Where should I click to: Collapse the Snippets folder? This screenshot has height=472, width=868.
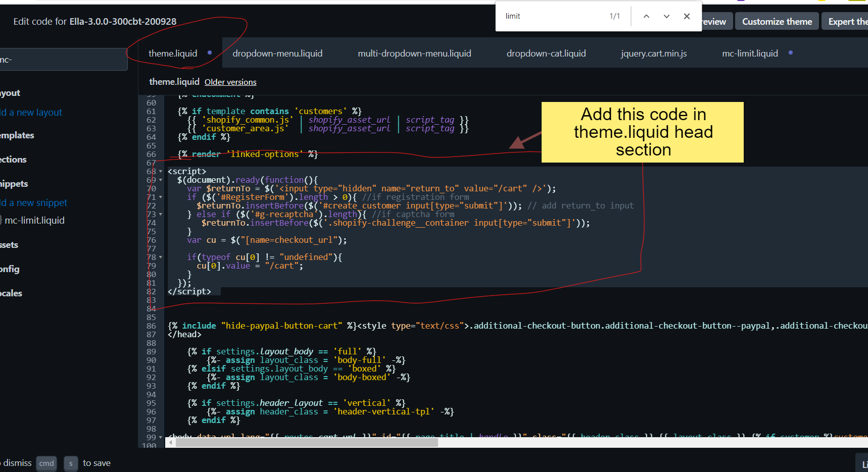14,184
